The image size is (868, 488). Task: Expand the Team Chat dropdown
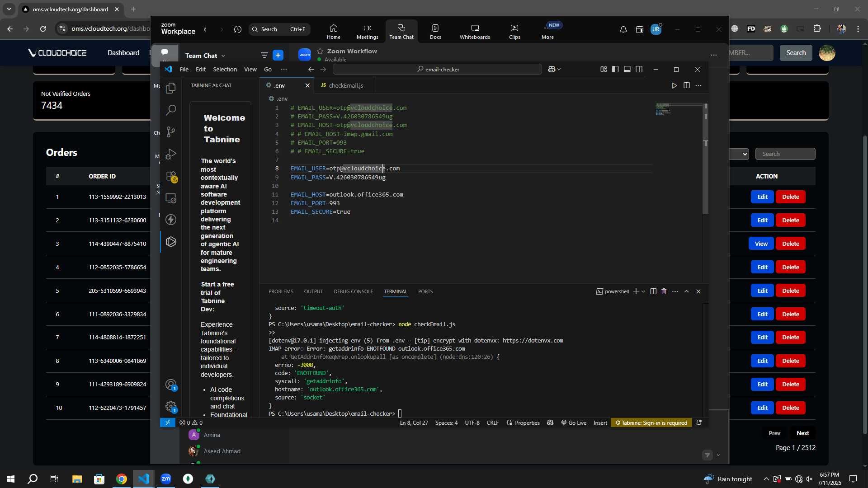223,56
